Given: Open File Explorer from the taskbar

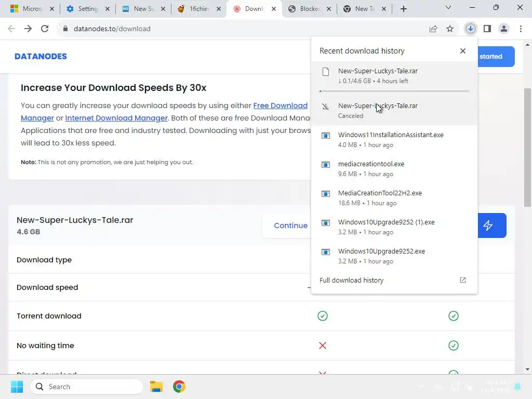Looking at the screenshot, I should tap(156, 387).
